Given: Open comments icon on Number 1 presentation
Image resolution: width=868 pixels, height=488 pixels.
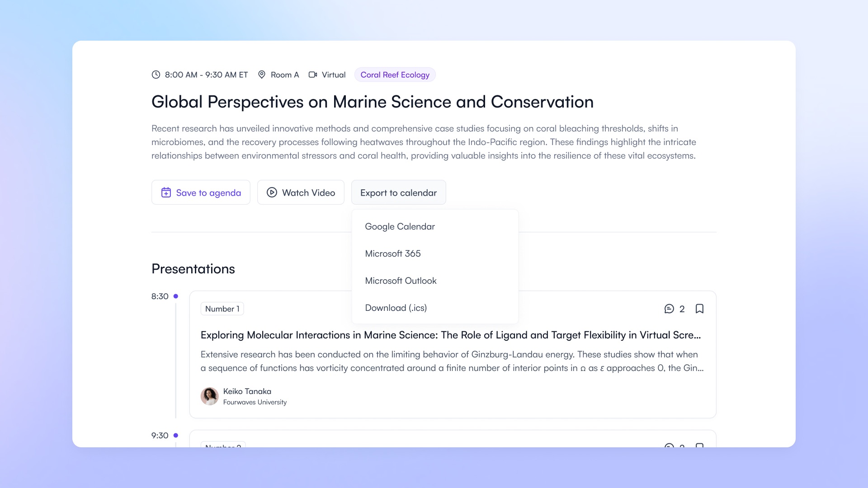Looking at the screenshot, I should 669,309.
